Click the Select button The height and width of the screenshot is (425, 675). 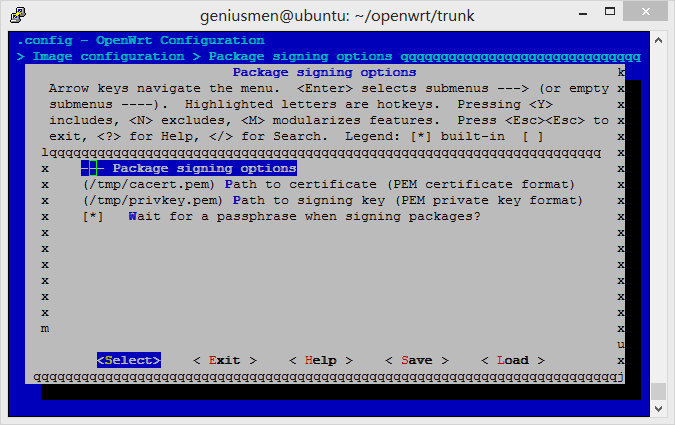(x=129, y=360)
